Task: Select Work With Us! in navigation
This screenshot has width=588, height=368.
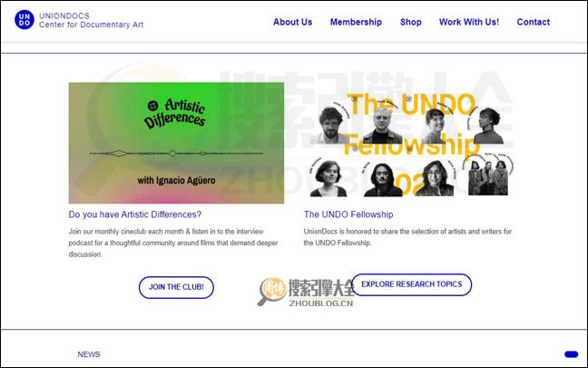Action: [469, 22]
